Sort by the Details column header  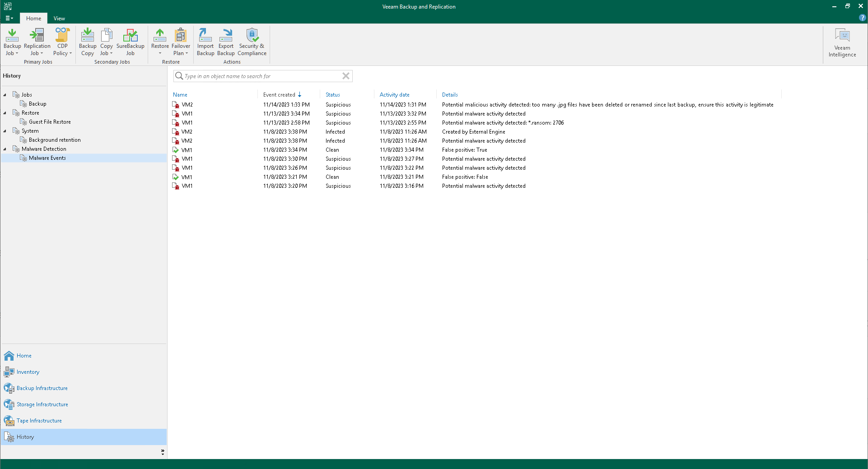450,95
